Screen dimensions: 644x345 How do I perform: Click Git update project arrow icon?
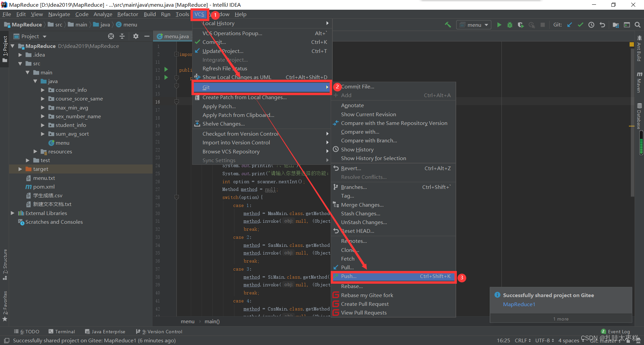tap(570, 25)
